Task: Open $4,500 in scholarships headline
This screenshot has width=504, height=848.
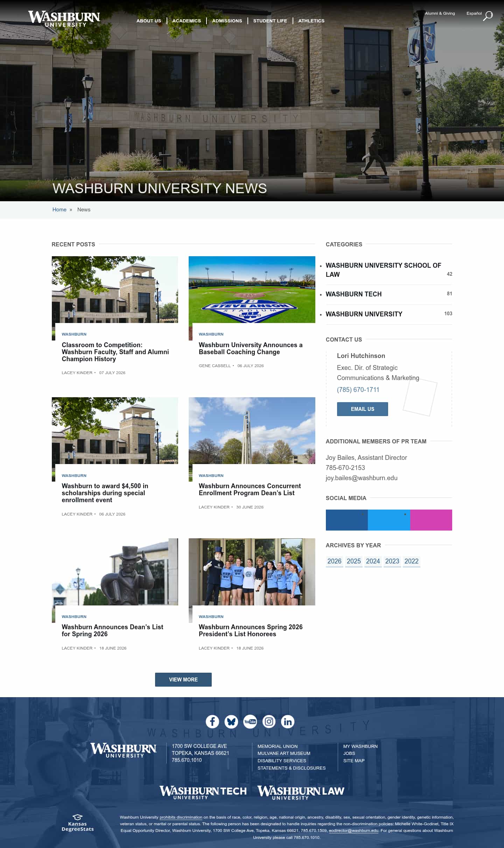Action: [x=105, y=493]
